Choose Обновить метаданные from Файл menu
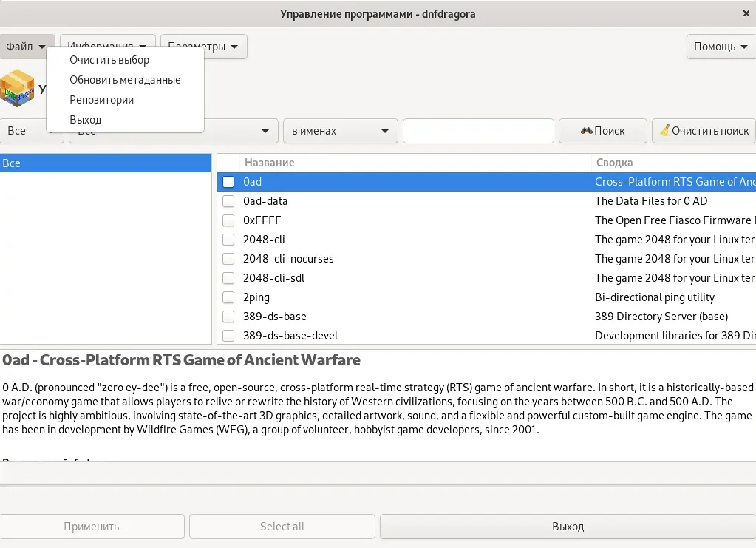This screenshot has width=756, height=548. (x=126, y=80)
